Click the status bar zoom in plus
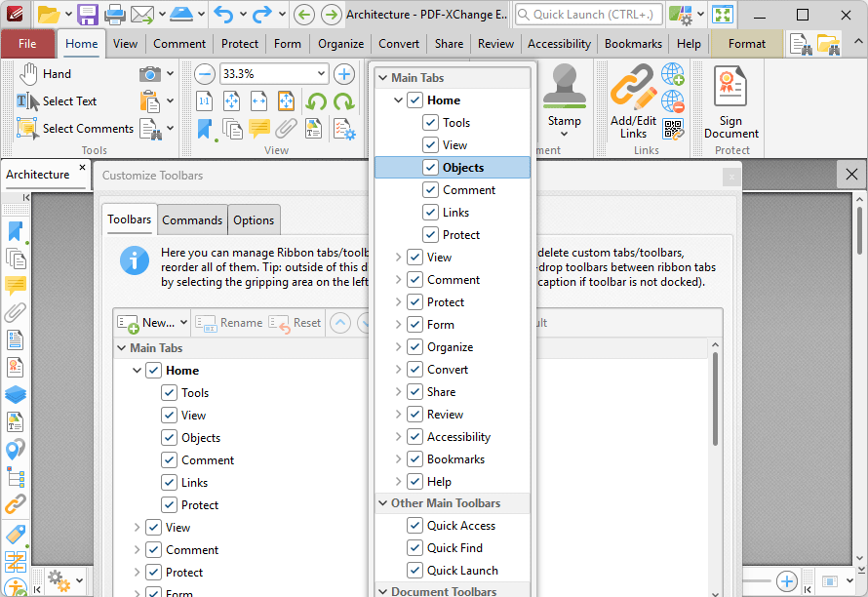Viewport: 868px width, 597px height. (x=787, y=581)
